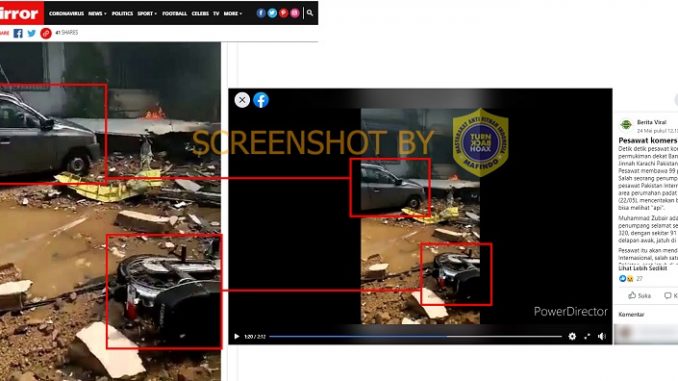Screen dimensions: 678x381
Task: Open Mirror's Instagram icon in the navbar
Action: (295, 13)
